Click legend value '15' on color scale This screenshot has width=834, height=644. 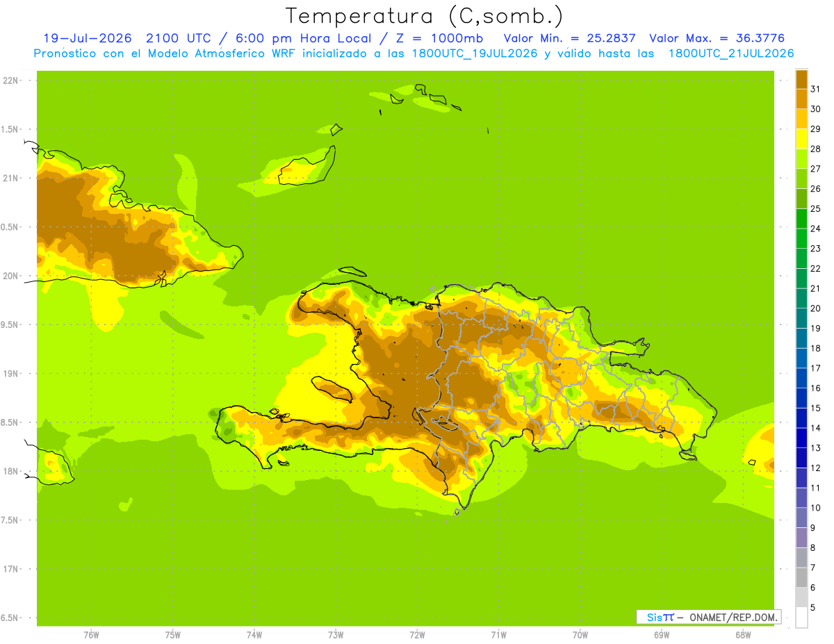816,408
